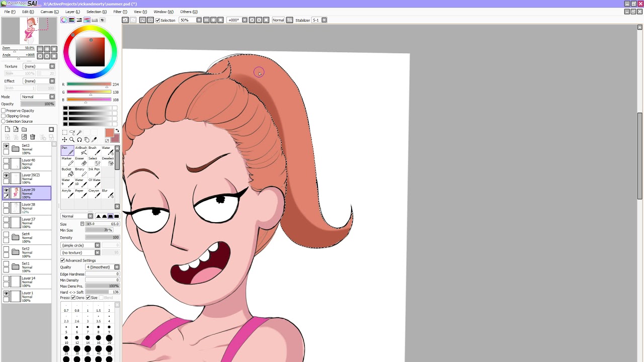The height and width of the screenshot is (362, 644).
Task: Swap foreground and background colors
Action: tap(117, 131)
